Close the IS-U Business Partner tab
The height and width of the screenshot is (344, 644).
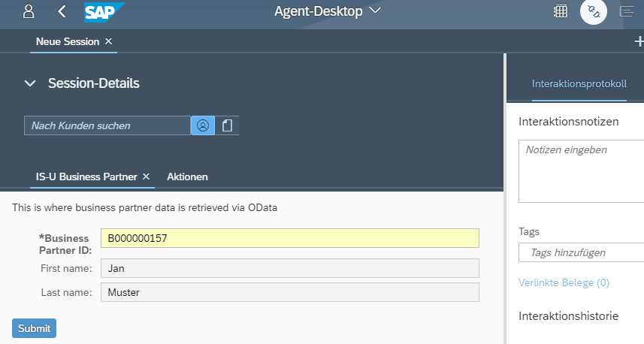[x=146, y=177]
